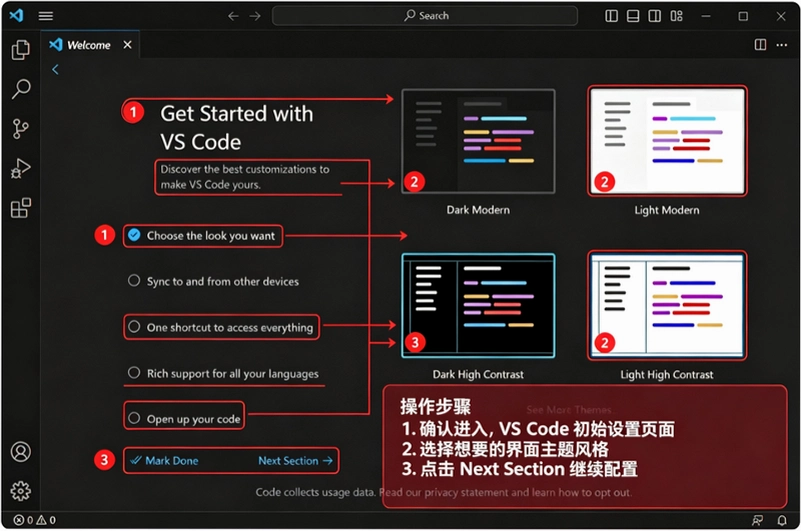Pick the Dark High Contrast theme thumbnail
This screenshot has height=531, width=801.
pos(478,305)
